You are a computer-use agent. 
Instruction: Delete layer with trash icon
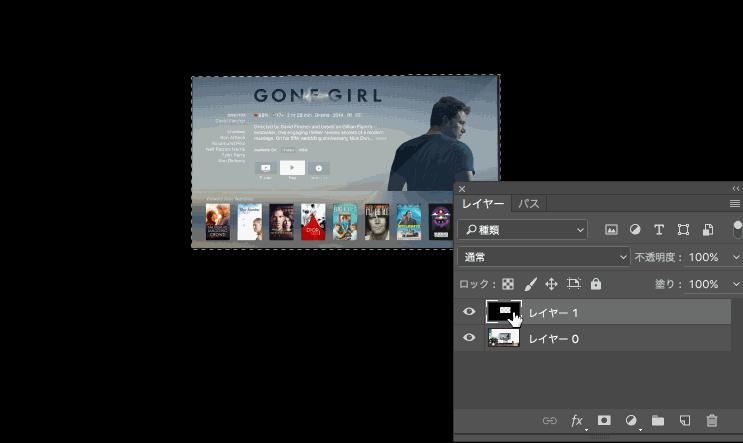point(712,421)
